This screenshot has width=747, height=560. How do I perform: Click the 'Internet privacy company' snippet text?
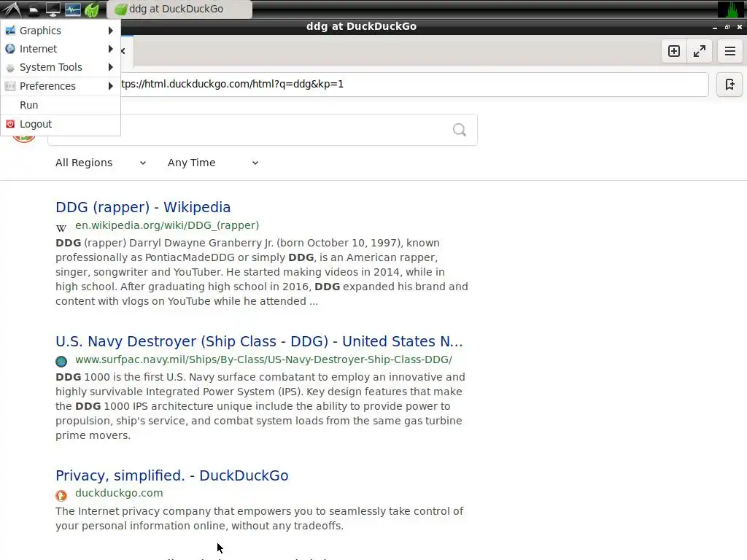pos(259,518)
